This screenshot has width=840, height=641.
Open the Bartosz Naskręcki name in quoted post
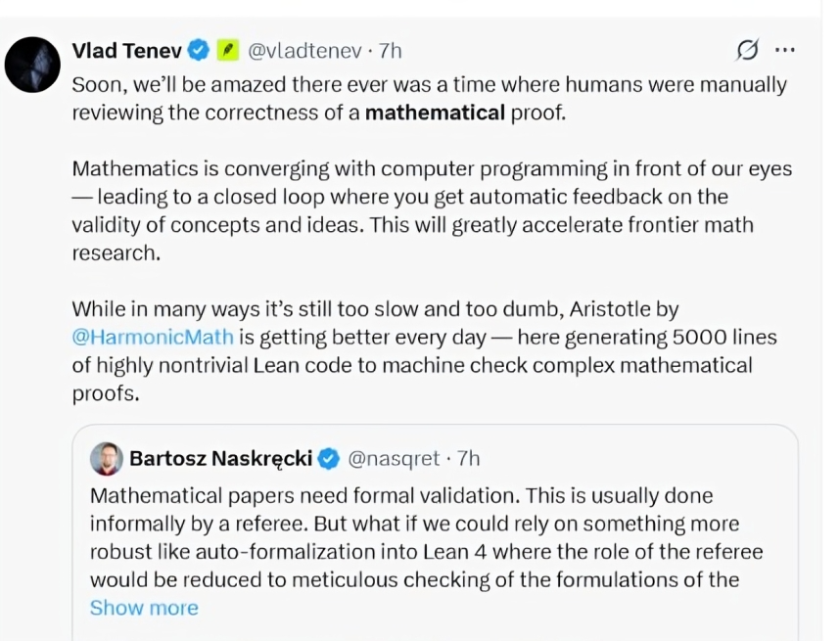[x=220, y=458]
